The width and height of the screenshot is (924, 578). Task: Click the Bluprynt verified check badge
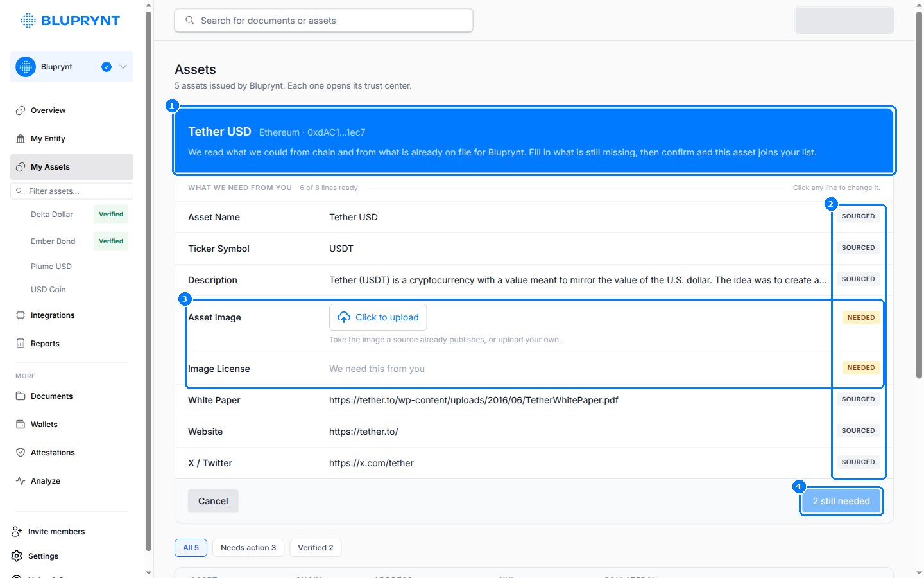point(107,67)
